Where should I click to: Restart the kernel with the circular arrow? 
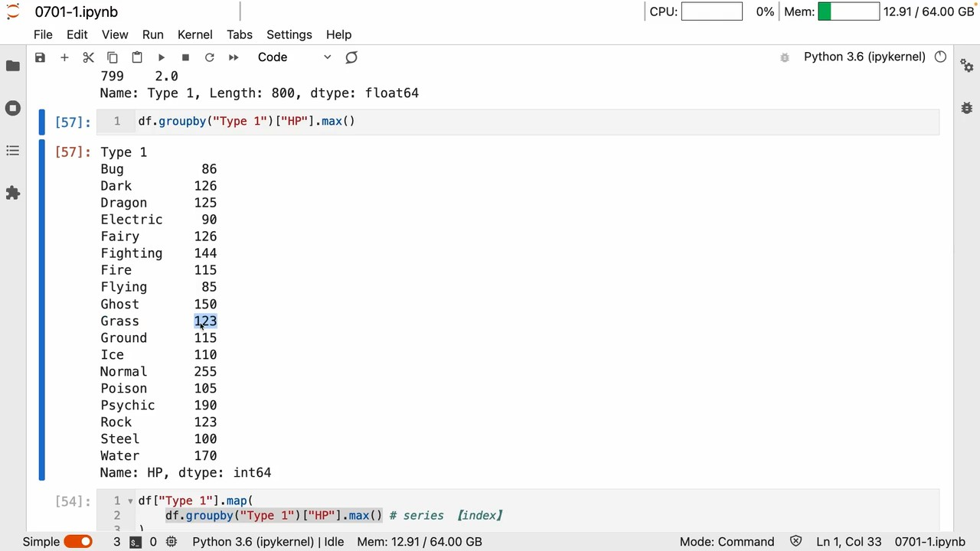tap(209, 57)
